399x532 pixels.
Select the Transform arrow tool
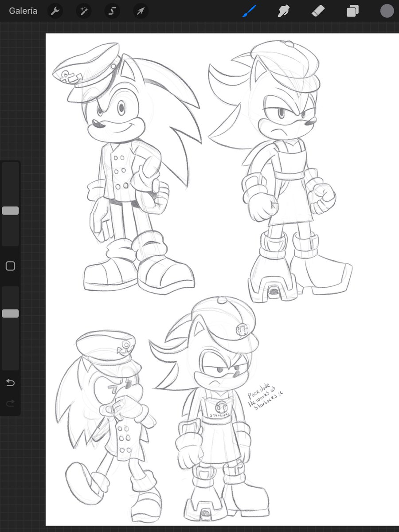[141, 11]
